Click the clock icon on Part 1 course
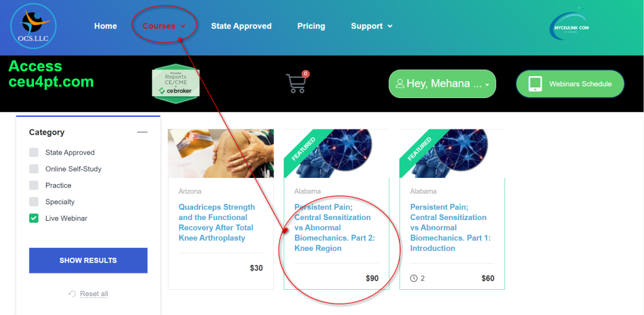 pos(414,279)
